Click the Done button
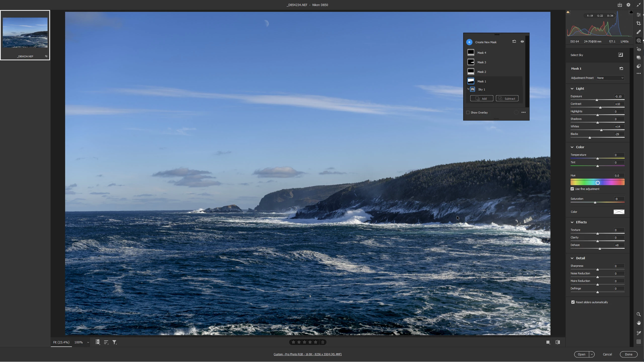The height and width of the screenshot is (362, 644). 628,354
